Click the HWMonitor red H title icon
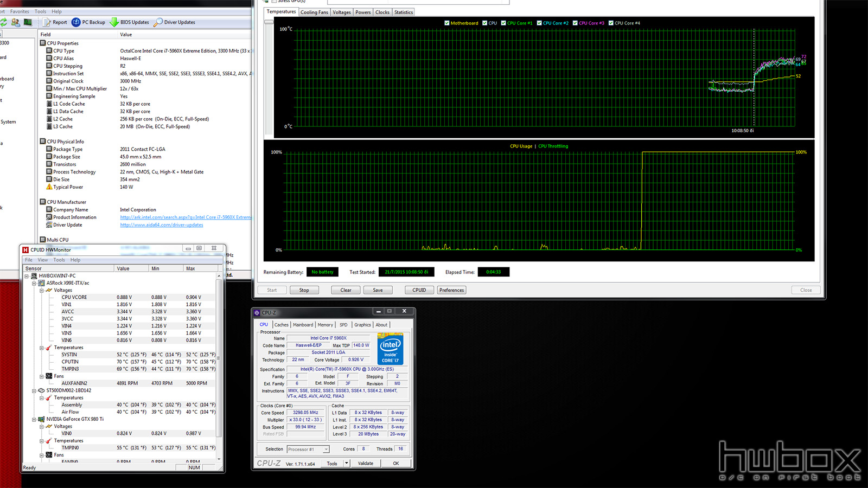This screenshot has height=488, width=868. 25,250
